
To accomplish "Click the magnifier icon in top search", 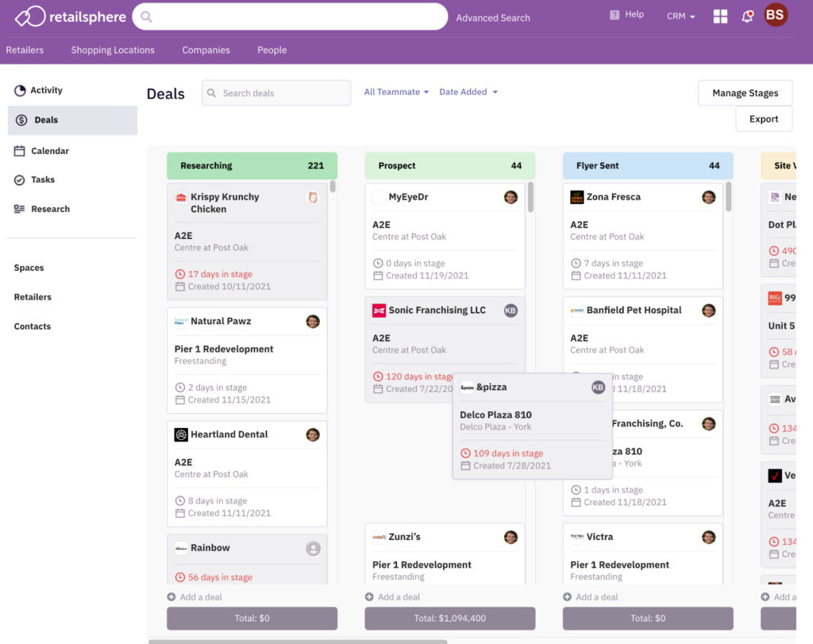I will pos(146,17).
